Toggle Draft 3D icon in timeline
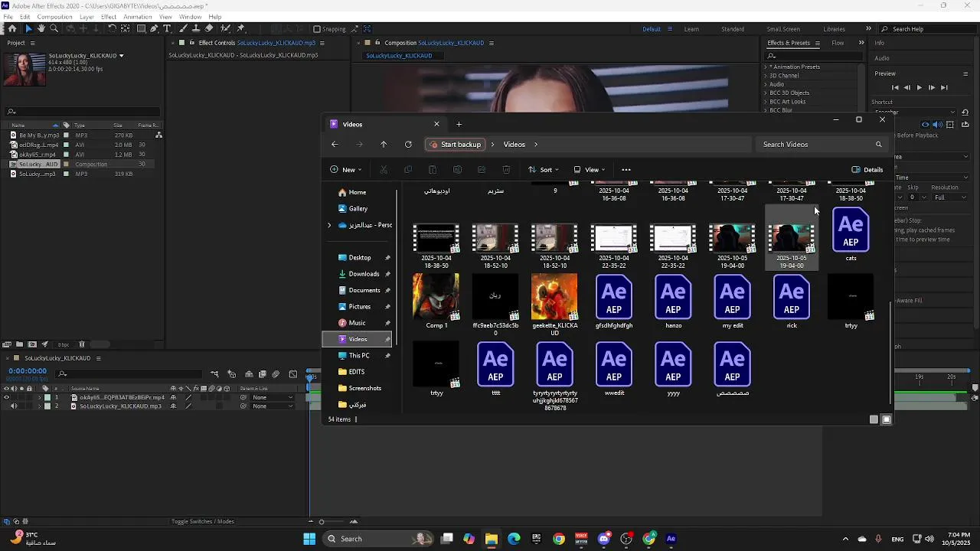Screen dimensions: 980x551 point(231,374)
